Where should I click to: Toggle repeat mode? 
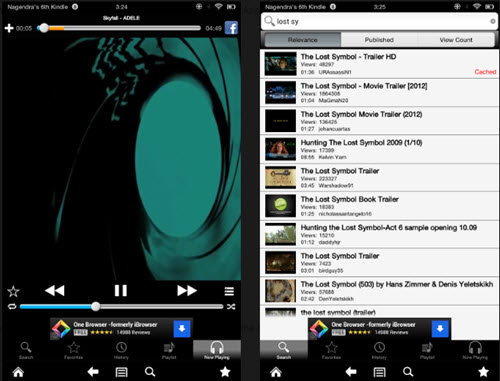(x=12, y=306)
